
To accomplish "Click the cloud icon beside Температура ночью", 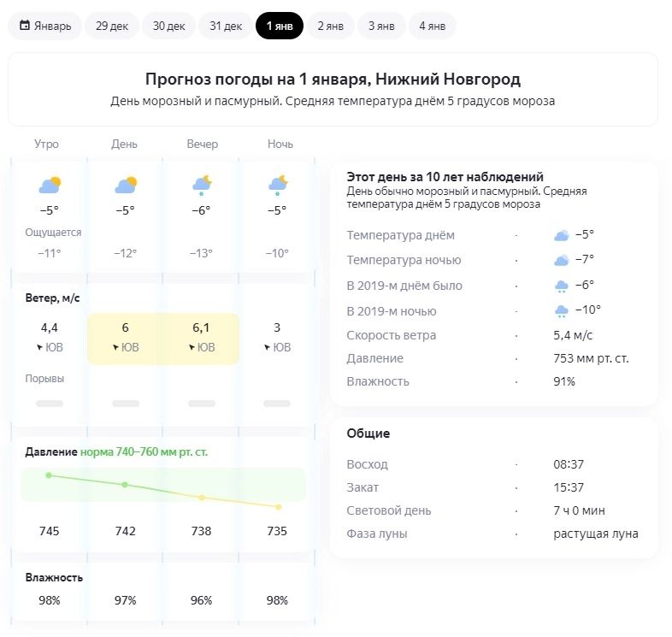I will (562, 260).
